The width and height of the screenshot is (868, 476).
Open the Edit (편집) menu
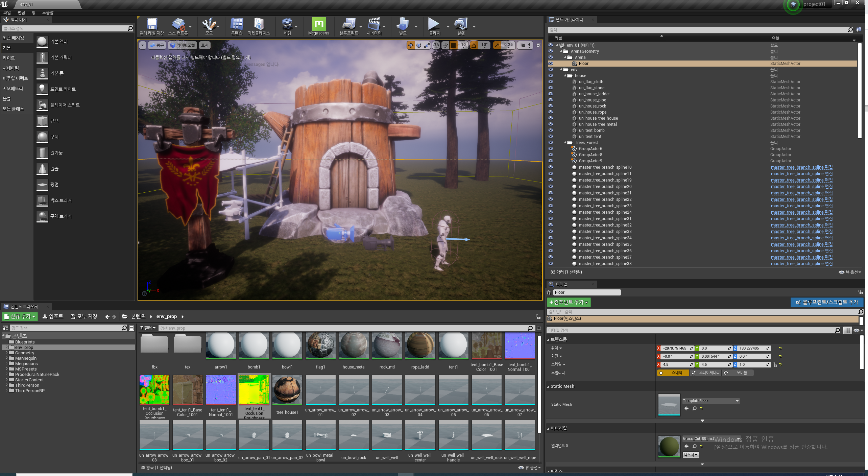pyautogui.click(x=21, y=13)
